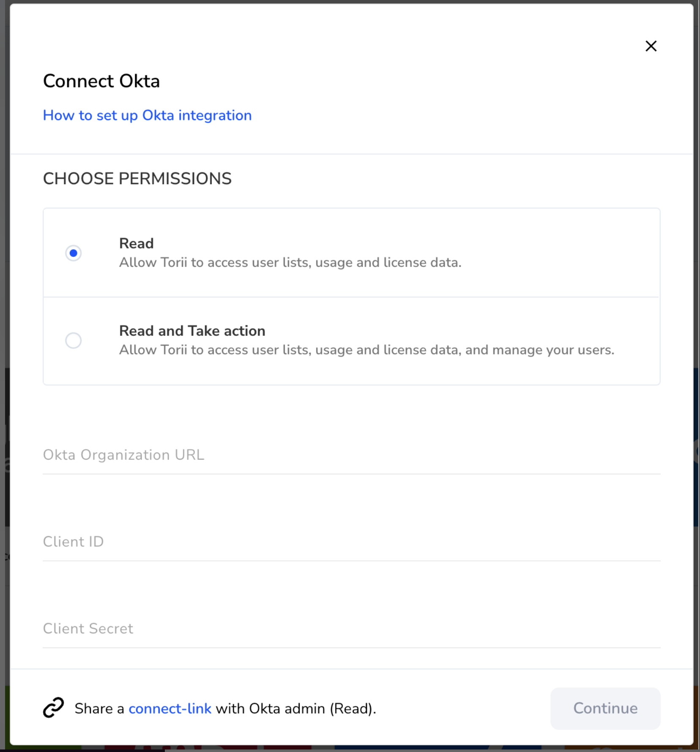This screenshot has width=700, height=752.
Task: Click the Continue button
Action: [x=605, y=708]
